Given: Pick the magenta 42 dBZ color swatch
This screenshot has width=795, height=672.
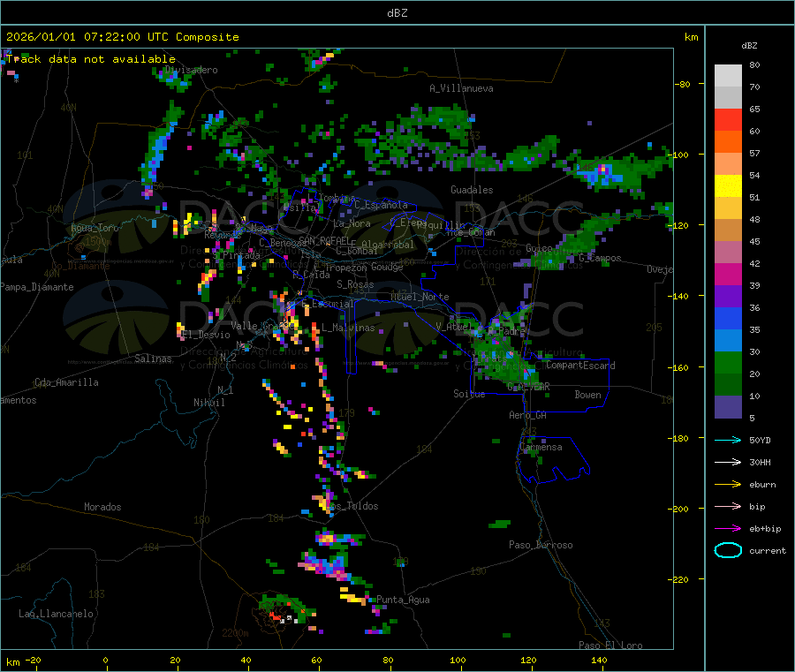Looking at the screenshot, I should [728, 274].
